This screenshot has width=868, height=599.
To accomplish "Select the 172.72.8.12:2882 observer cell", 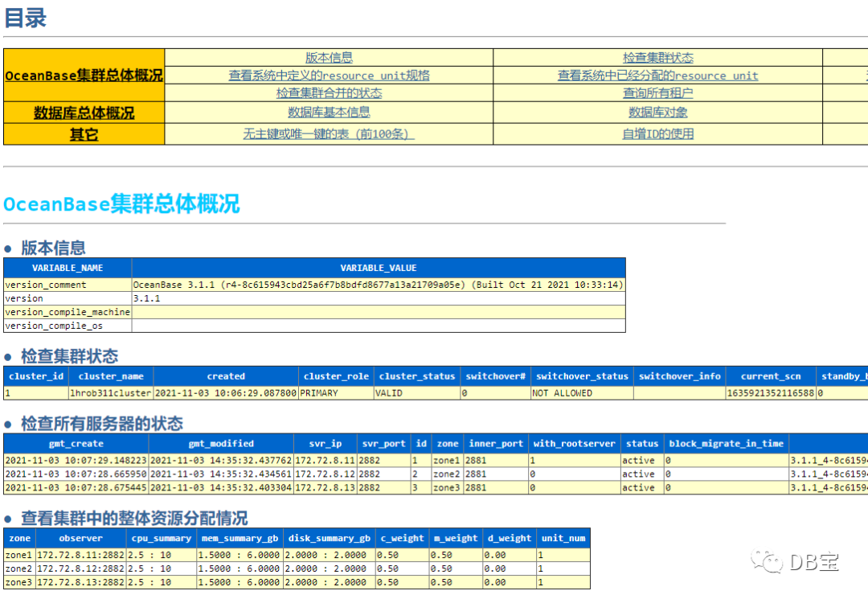I will coord(81,568).
